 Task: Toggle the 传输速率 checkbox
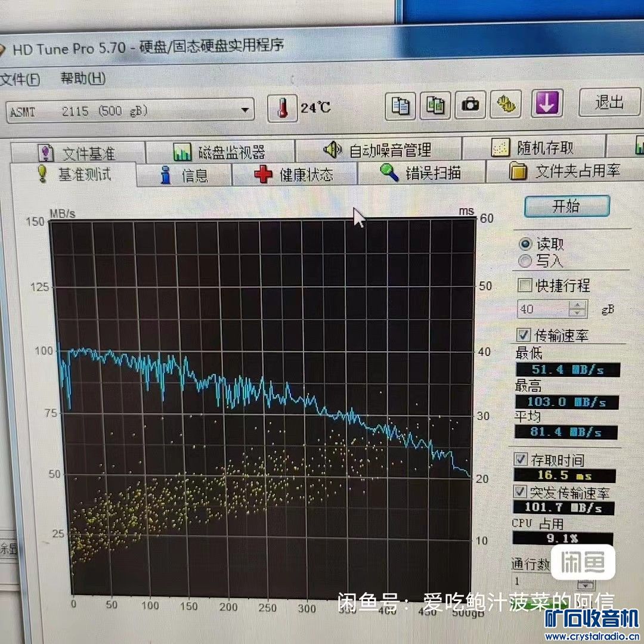point(524,335)
